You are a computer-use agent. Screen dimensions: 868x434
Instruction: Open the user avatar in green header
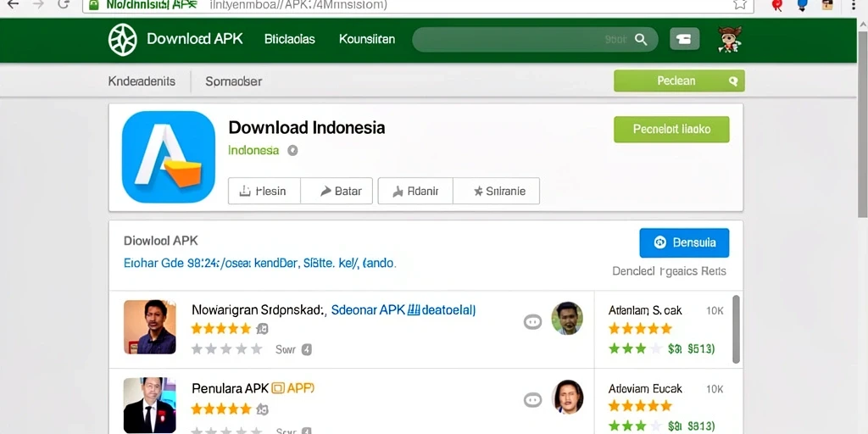coord(729,39)
